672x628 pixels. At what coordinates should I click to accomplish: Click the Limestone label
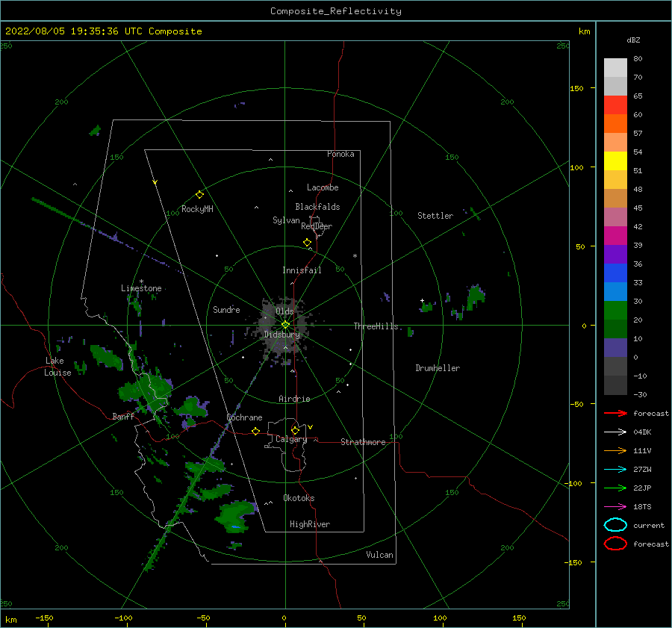(x=141, y=288)
